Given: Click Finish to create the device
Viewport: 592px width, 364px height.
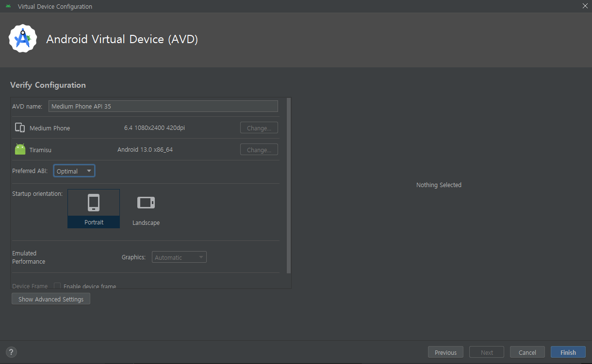Looking at the screenshot, I should (568, 352).
